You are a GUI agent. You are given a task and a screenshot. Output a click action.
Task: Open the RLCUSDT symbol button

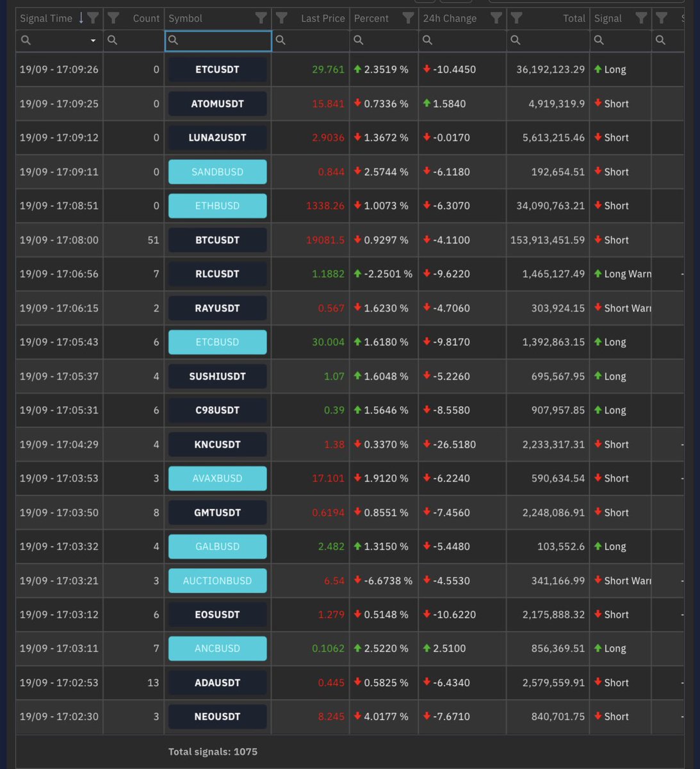tap(217, 274)
